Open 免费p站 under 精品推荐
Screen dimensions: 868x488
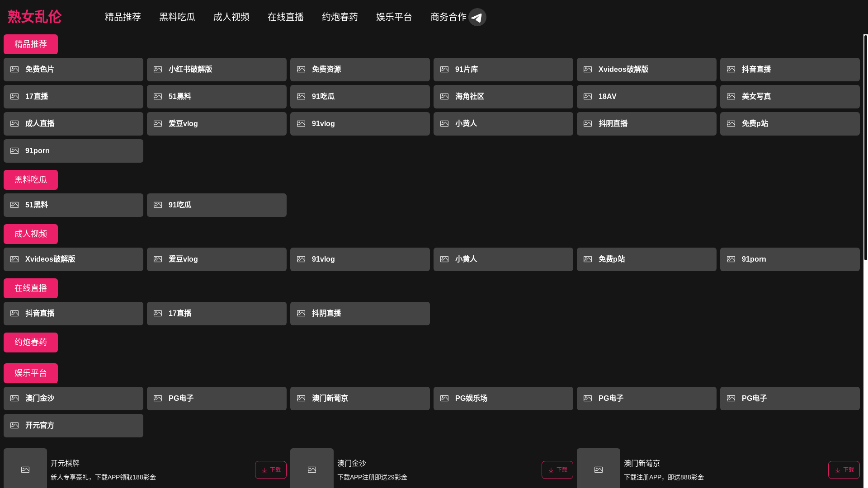click(x=790, y=124)
